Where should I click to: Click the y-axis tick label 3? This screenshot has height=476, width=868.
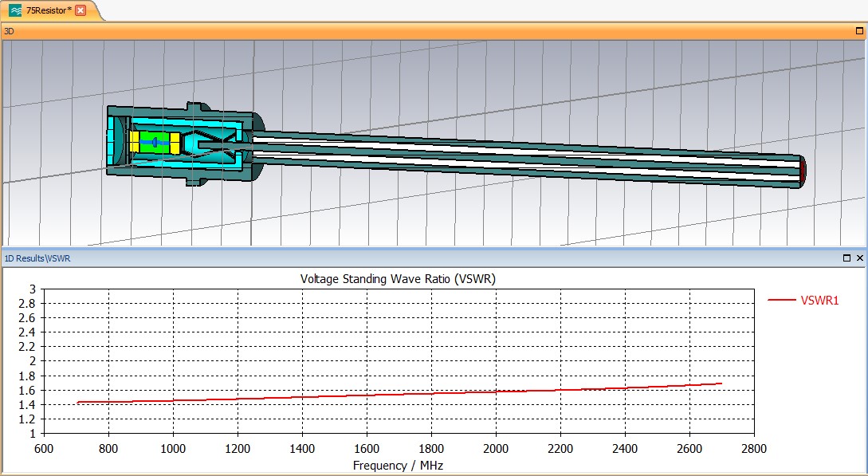pos(32,289)
